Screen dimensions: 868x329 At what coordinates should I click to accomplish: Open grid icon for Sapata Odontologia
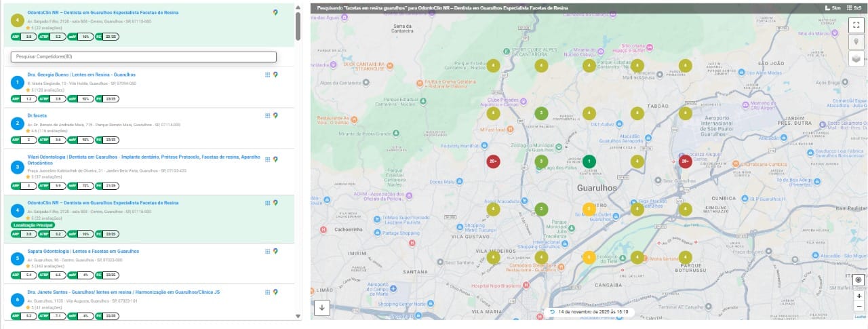[267, 252]
